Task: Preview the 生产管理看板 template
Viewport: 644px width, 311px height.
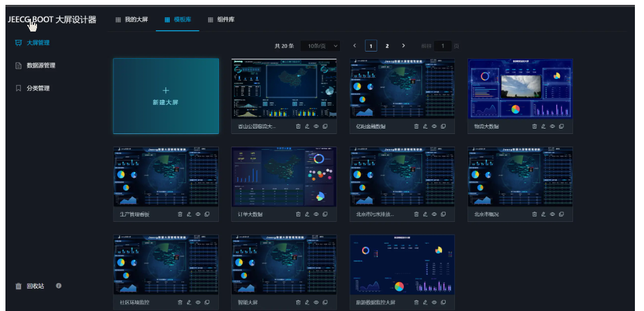Action: tap(198, 214)
